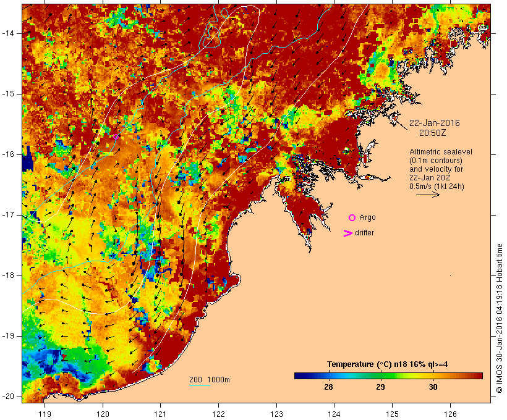
Task: Click the magenta drifter arrow symbol
Action: [347, 233]
